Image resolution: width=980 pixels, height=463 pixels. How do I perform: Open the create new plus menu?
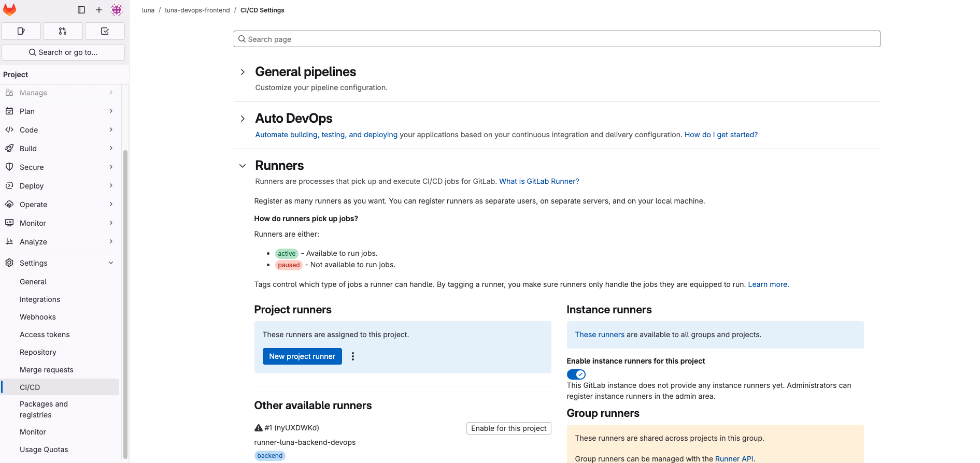[x=99, y=10]
